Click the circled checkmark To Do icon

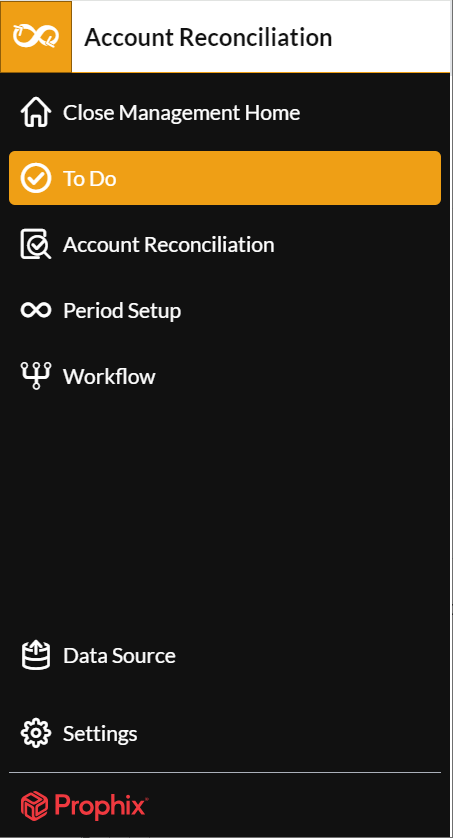36,178
